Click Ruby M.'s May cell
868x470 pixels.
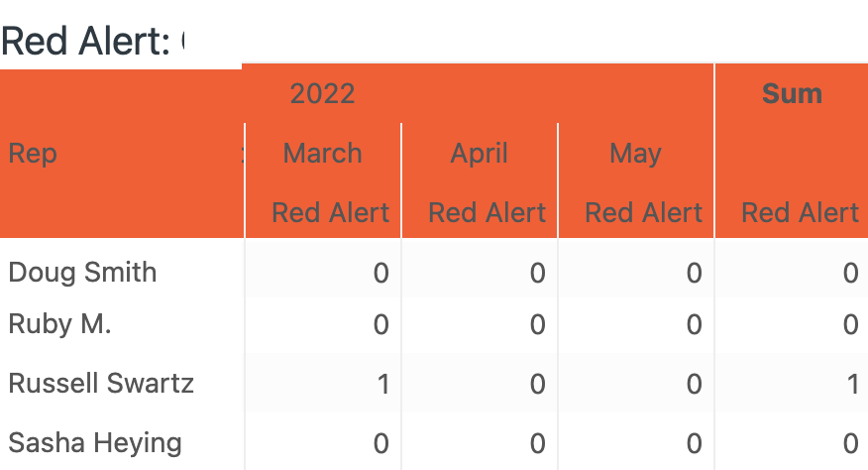(694, 324)
